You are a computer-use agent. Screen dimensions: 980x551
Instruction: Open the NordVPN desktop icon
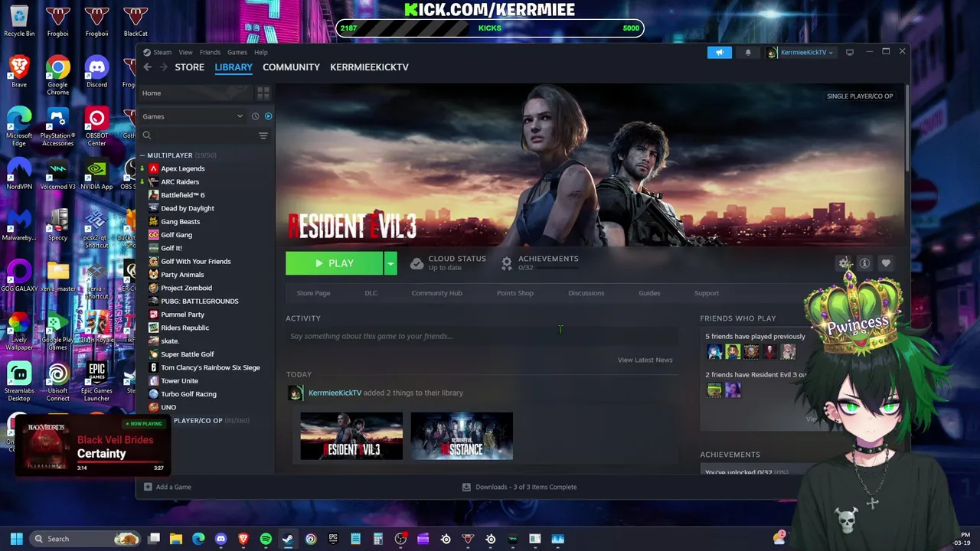[19, 174]
